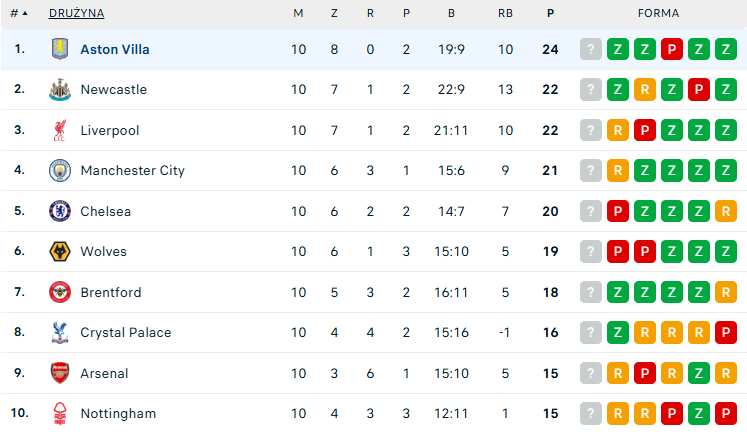Select the Nottingham Forest crest icon

[x=60, y=413]
